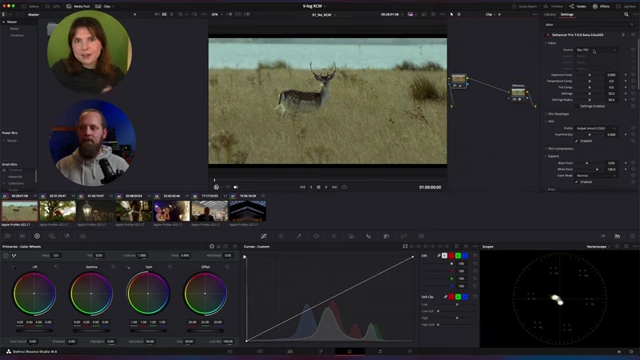Image resolution: width=640 pixels, height=360 pixels.
Task: Open the Power Window palette icon
Action: click(316, 236)
